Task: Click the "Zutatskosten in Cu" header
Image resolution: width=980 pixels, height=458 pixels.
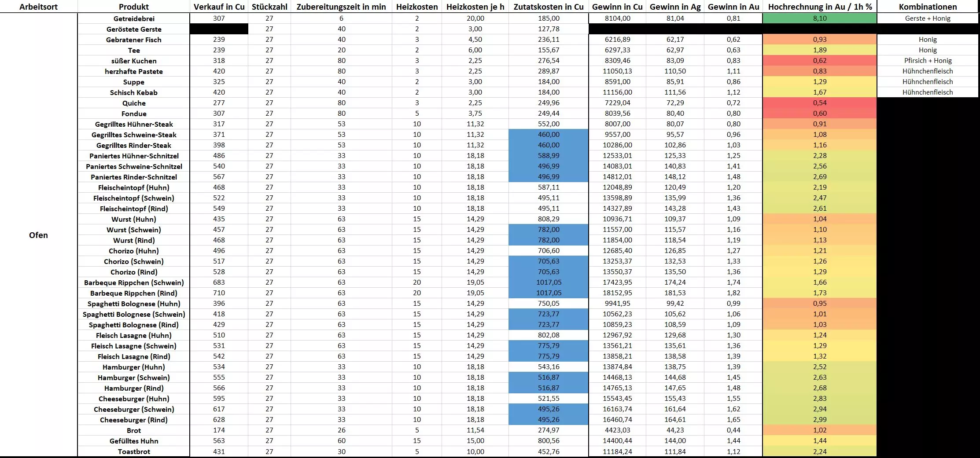Action: [x=549, y=7]
